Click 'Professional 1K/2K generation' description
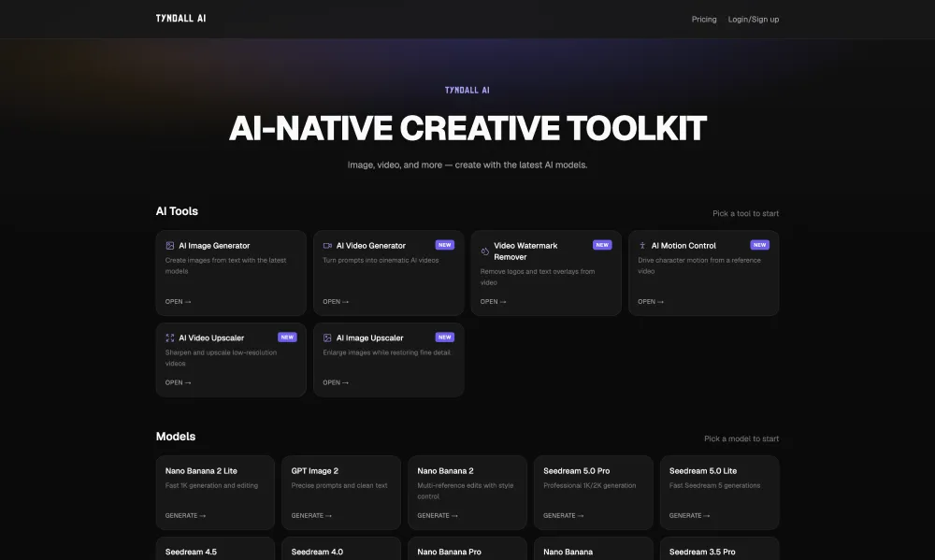Screen dimensions: 935x560 tap(589, 485)
